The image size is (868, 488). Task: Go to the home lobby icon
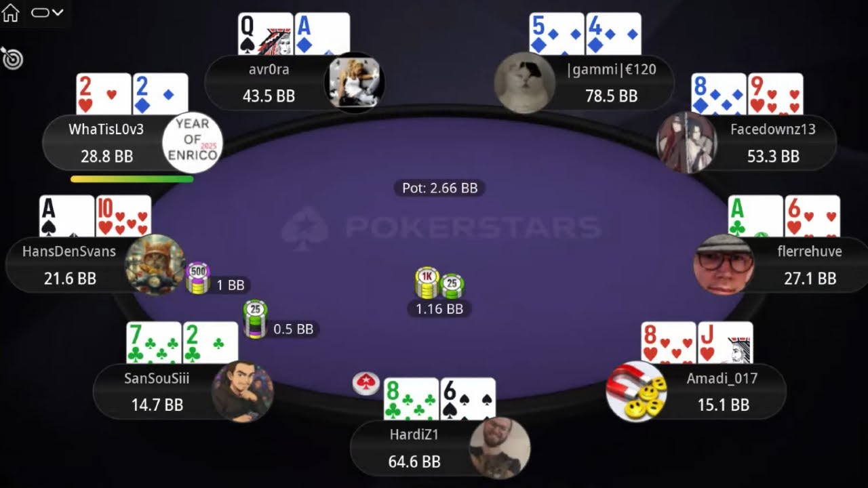[x=11, y=12]
